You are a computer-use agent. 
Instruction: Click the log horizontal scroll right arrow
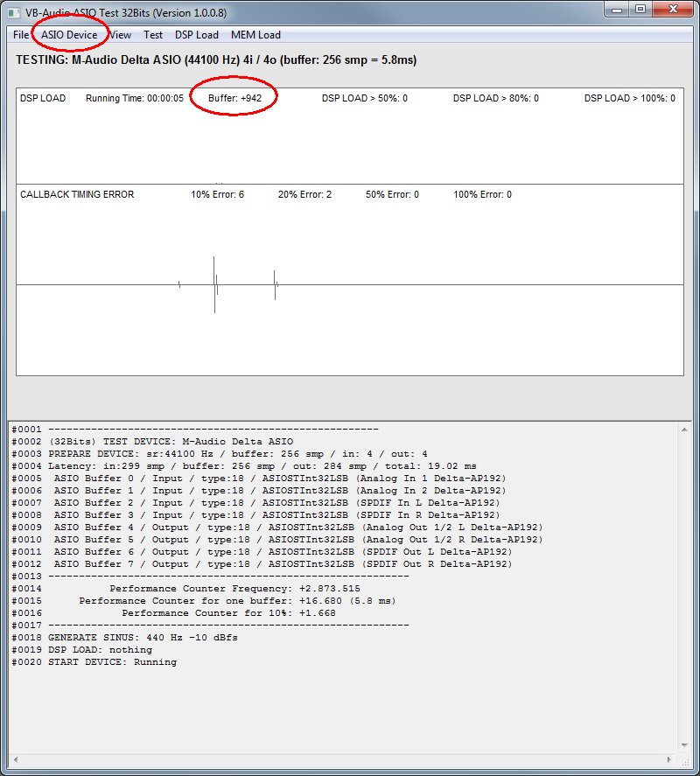click(x=669, y=759)
